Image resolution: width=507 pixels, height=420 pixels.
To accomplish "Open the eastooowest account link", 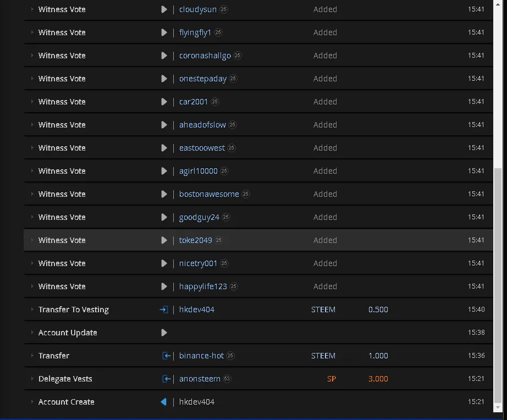I will pyautogui.click(x=202, y=148).
